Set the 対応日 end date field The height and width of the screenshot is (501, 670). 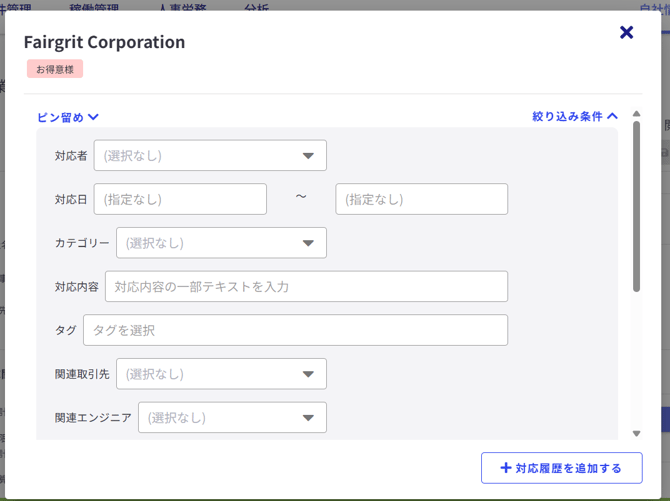click(422, 199)
